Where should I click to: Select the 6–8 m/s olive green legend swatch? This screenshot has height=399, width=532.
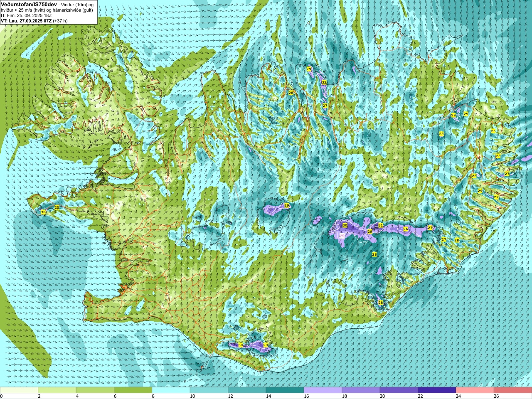tap(133, 390)
